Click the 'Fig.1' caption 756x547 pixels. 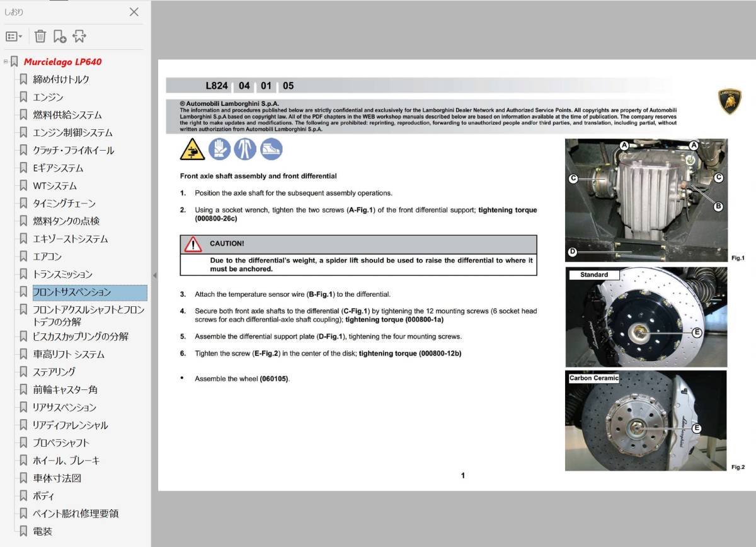tap(738, 258)
